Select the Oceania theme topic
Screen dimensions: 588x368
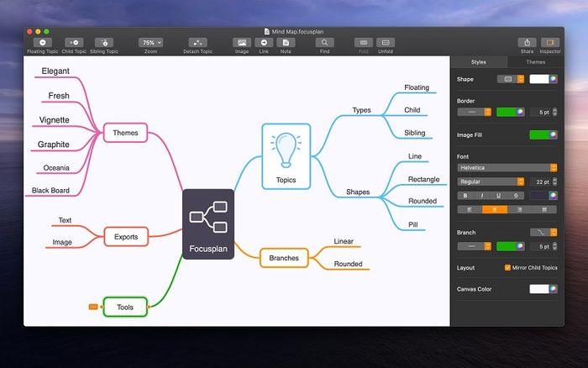click(x=56, y=168)
